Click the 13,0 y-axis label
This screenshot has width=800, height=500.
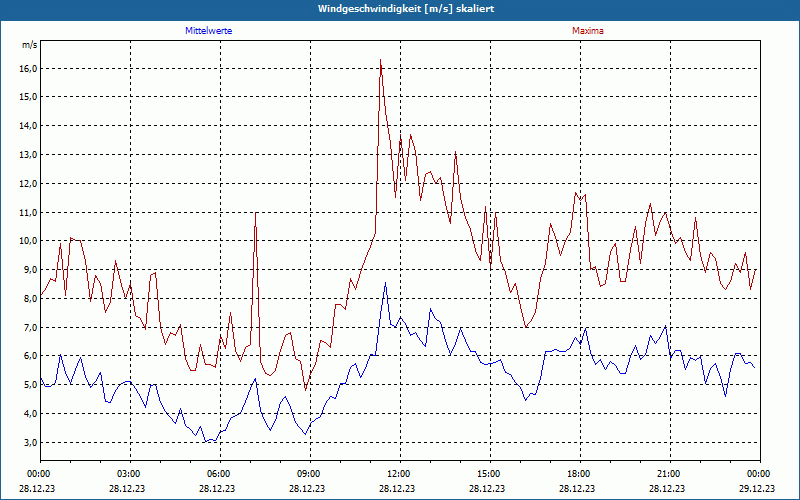[29, 155]
